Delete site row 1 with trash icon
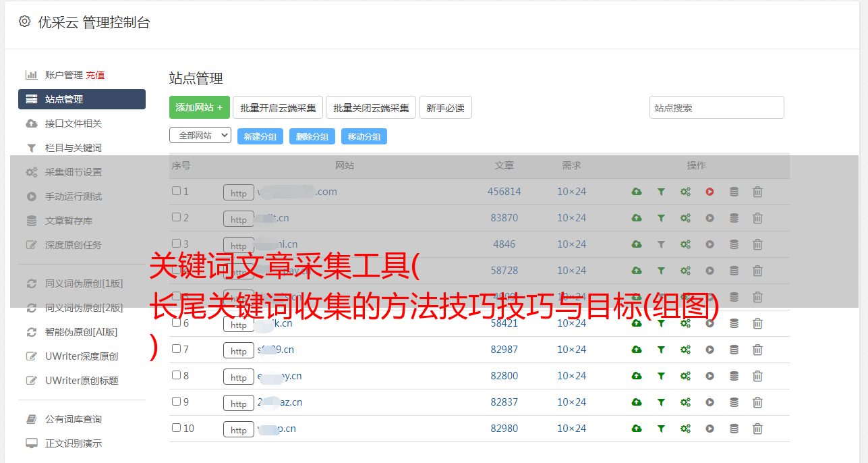 pos(757,192)
